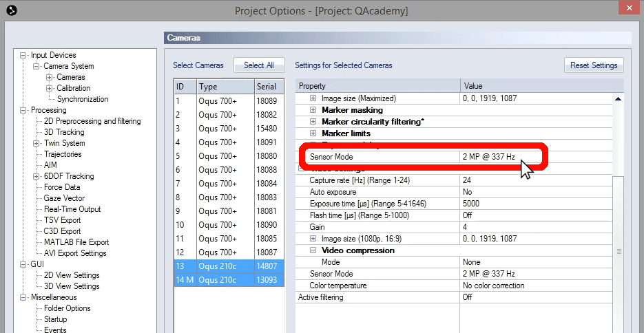Select the Synchronization tree item
Image resolution: width=644 pixels, height=333 pixels.
tap(83, 99)
